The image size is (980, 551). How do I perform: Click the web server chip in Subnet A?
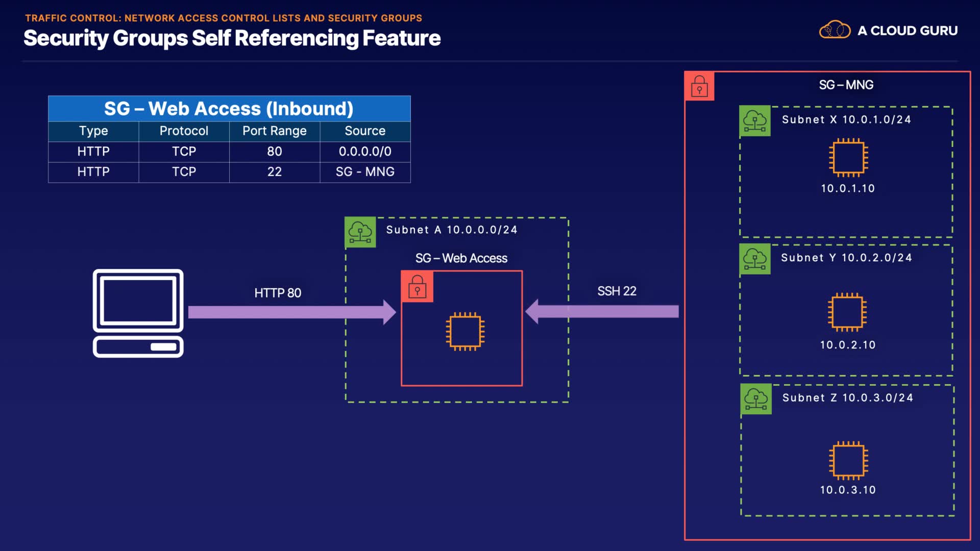coord(465,332)
